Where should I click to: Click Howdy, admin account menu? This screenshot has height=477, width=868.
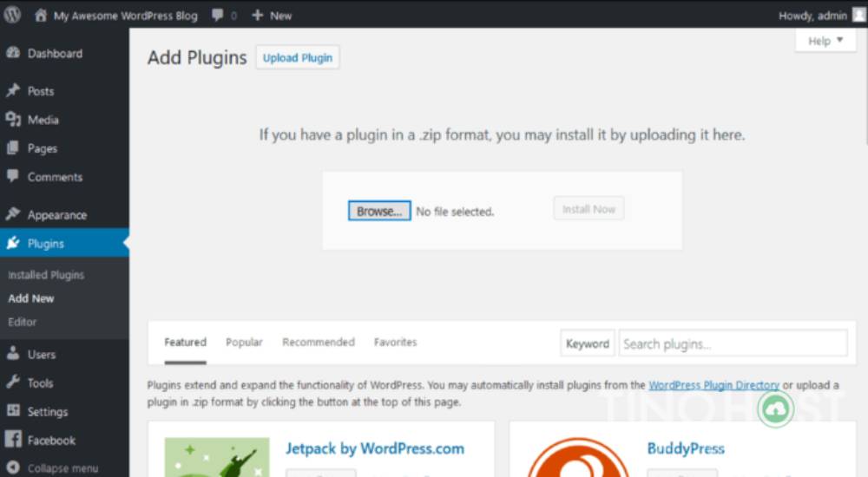click(x=812, y=16)
